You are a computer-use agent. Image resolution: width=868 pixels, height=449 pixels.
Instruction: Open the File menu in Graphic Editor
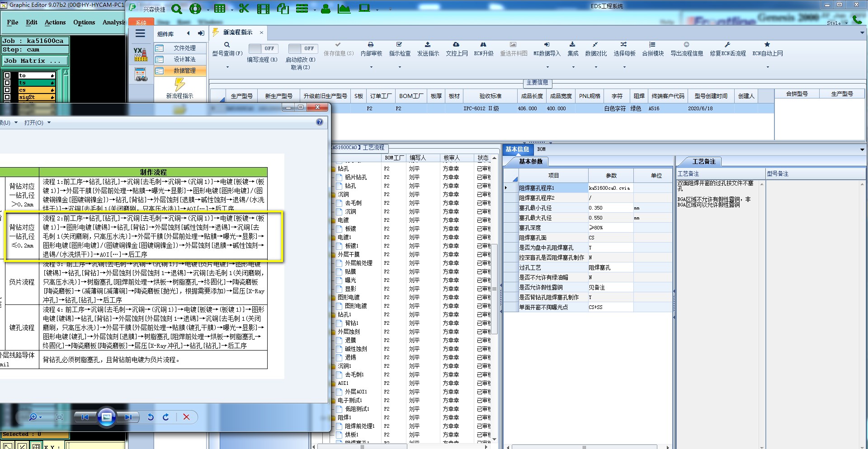tap(13, 22)
